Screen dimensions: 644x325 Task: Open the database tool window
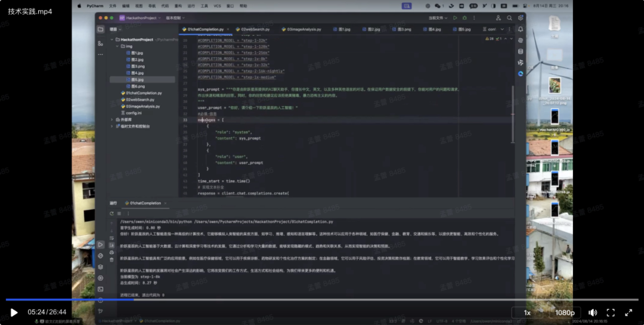(x=521, y=51)
